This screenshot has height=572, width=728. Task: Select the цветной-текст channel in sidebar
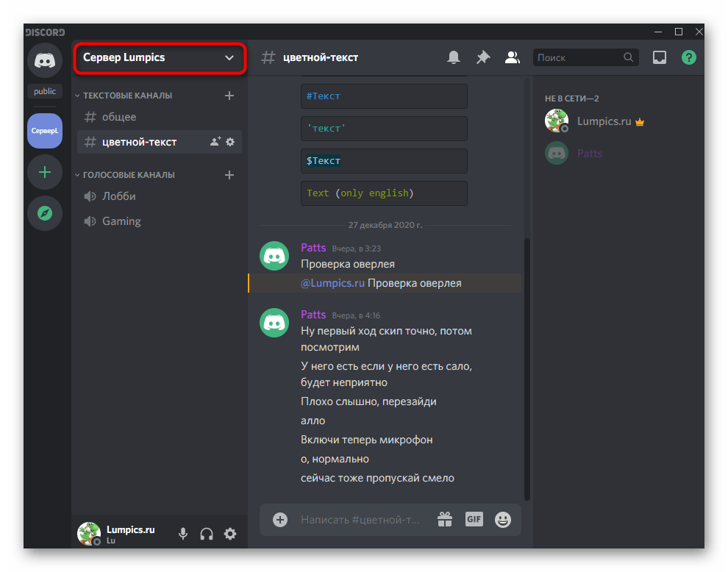[x=160, y=142]
